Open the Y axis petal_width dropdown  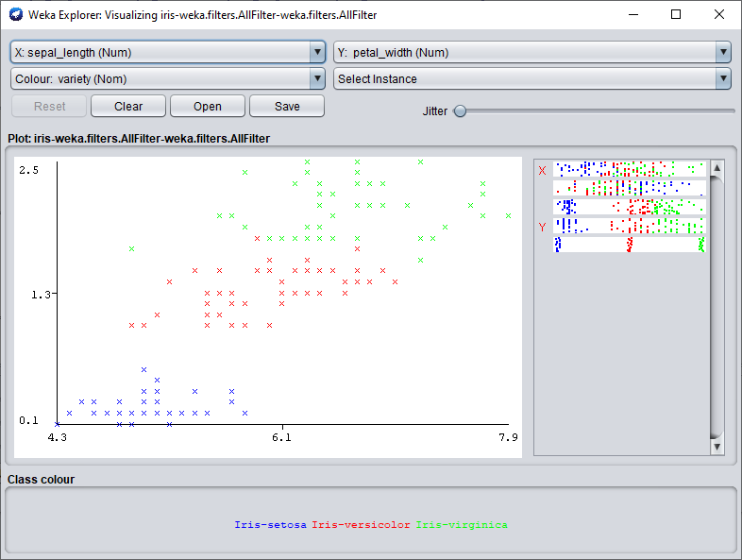pos(532,53)
